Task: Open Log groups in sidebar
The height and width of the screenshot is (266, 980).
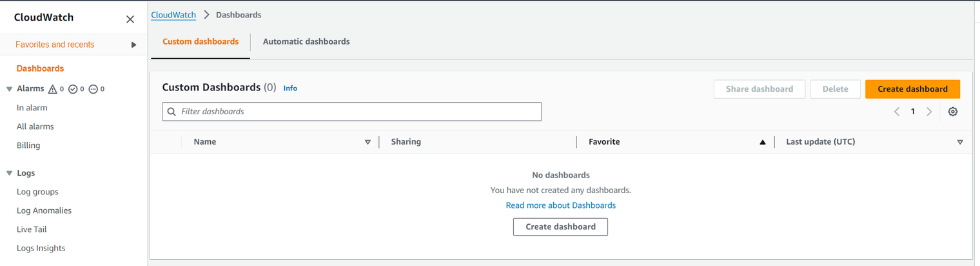Action: point(37,192)
